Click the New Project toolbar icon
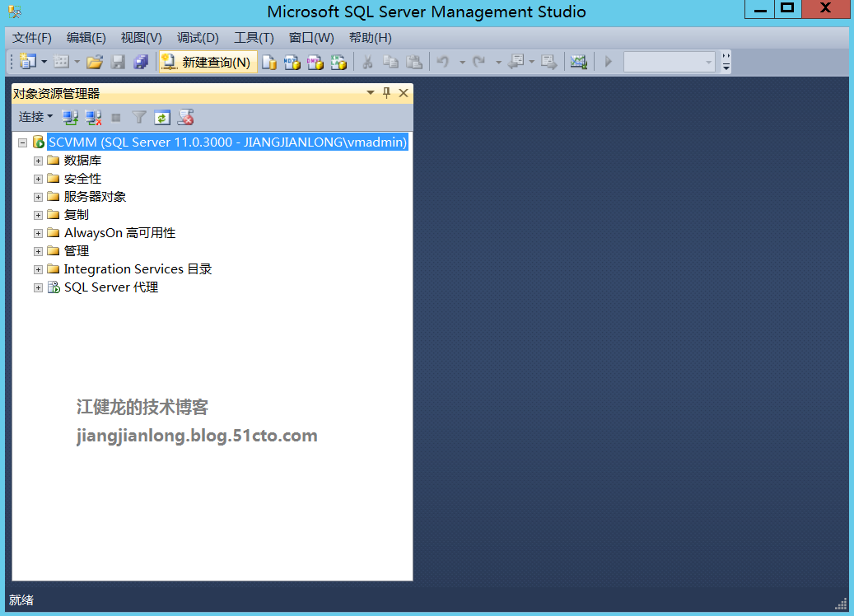 coord(27,62)
